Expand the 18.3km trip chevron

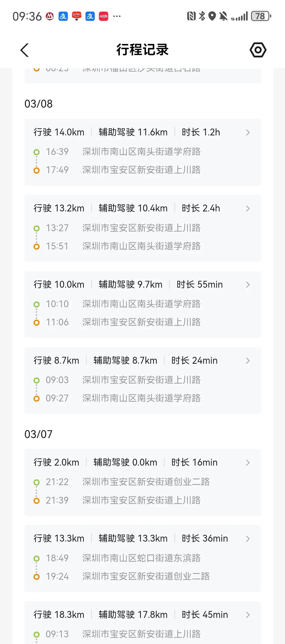(248, 615)
